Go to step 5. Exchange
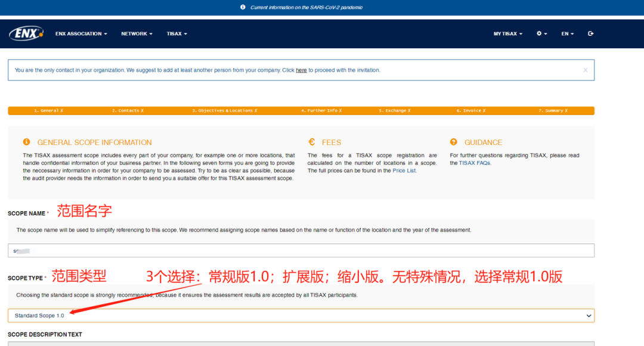Screen dimensions: 644x346 394,110
